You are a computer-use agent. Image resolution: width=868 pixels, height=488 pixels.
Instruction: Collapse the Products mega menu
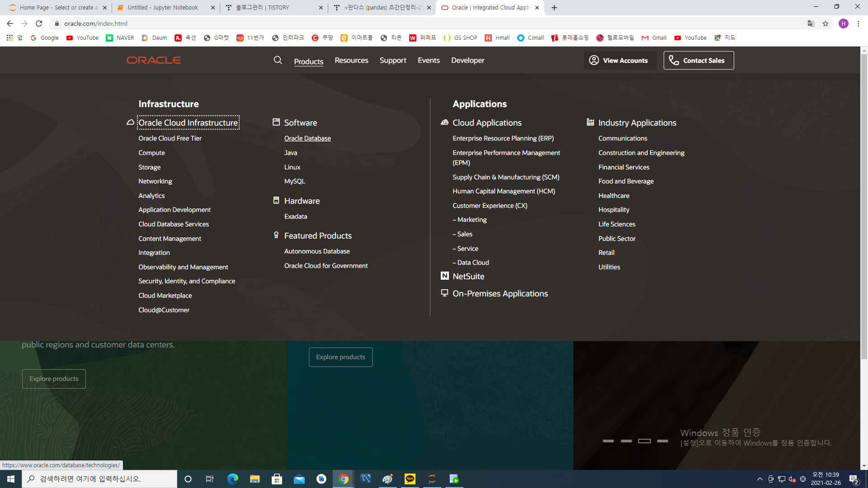click(308, 61)
